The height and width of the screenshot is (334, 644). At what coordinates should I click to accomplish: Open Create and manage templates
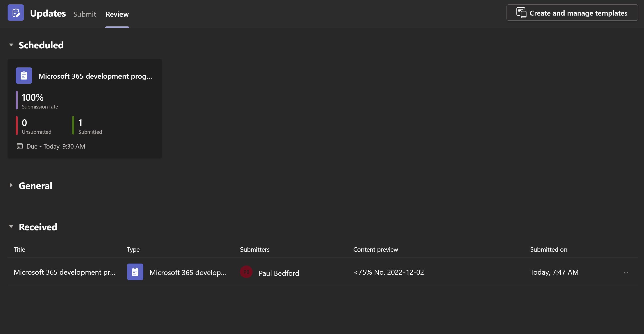572,12
